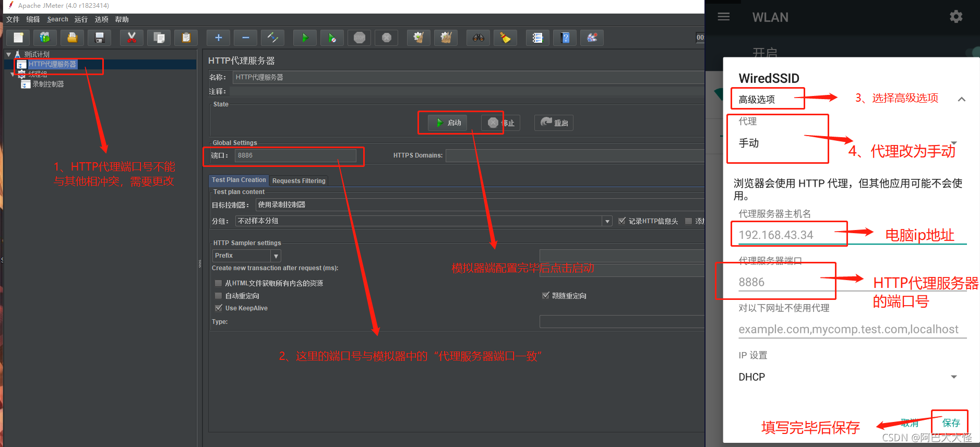980x447 pixels.
Task: Click the 启动 start button
Action: click(448, 123)
